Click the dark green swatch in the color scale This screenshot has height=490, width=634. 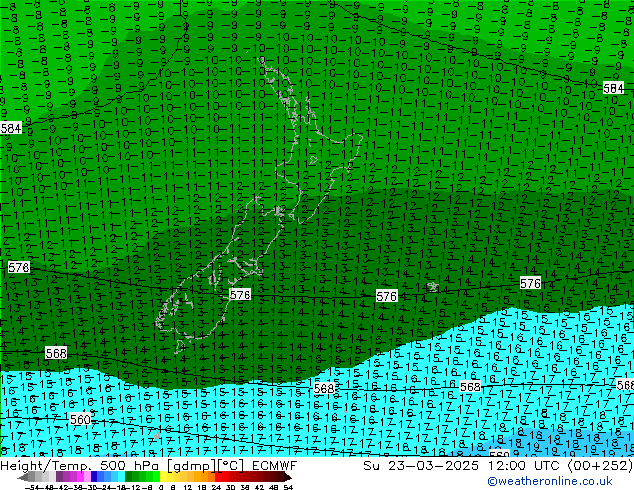tap(128, 477)
